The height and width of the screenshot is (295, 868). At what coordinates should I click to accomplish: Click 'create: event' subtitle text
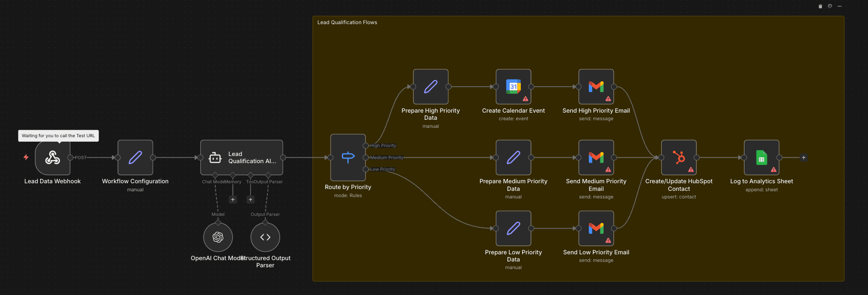513,118
